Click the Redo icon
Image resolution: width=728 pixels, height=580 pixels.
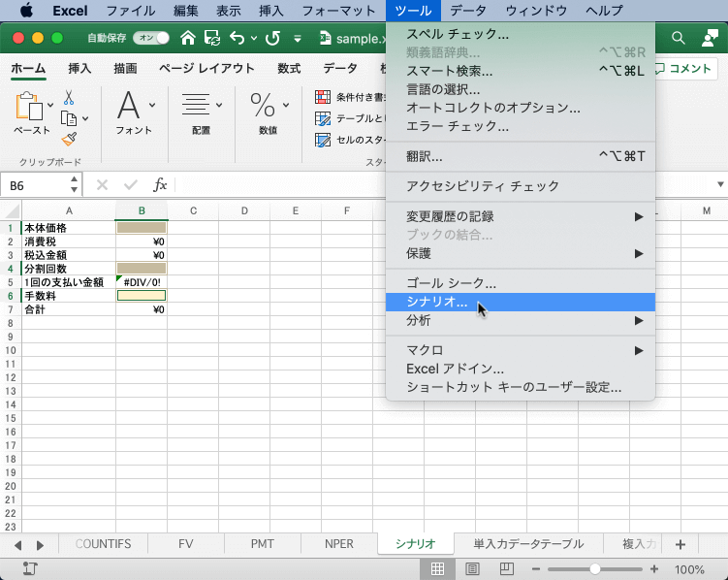(x=273, y=38)
